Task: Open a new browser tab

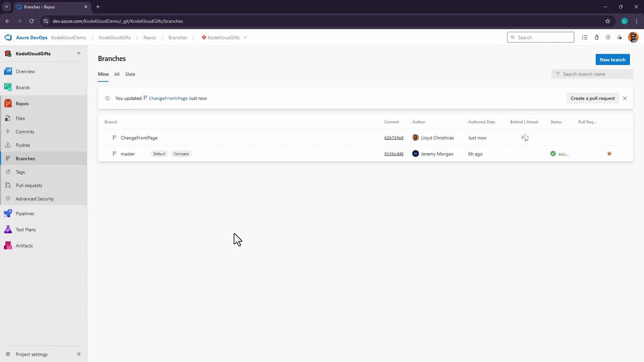Action: coord(98,7)
